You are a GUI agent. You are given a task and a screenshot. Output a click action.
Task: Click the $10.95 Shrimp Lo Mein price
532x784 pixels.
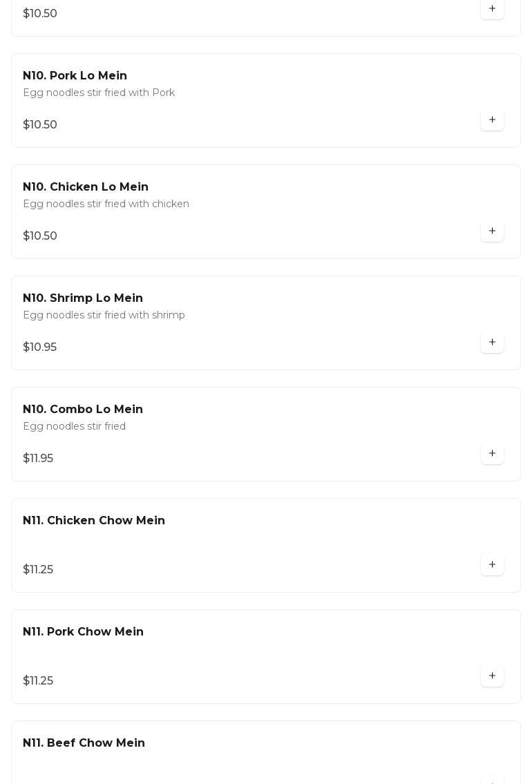40,347
